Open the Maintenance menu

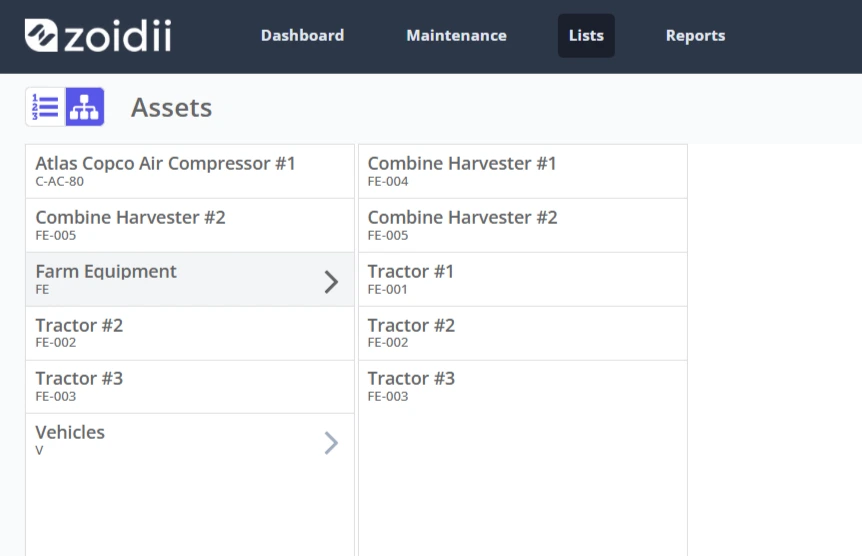pyautogui.click(x=456, y=36)
